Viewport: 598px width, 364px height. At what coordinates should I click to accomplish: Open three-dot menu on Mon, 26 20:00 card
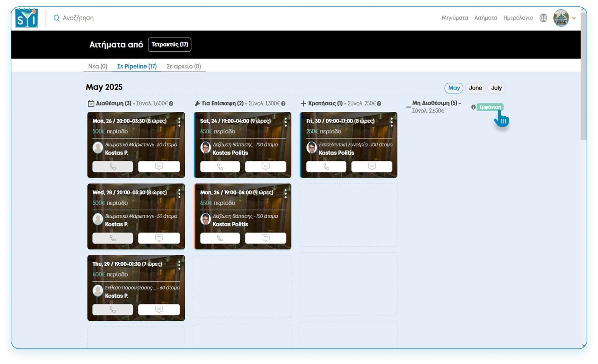(179, 122)
